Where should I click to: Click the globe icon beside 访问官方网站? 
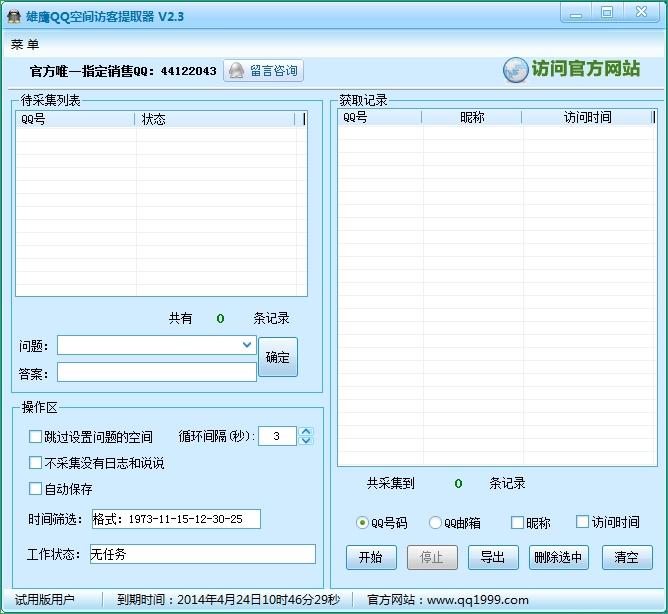pos(516,70)
